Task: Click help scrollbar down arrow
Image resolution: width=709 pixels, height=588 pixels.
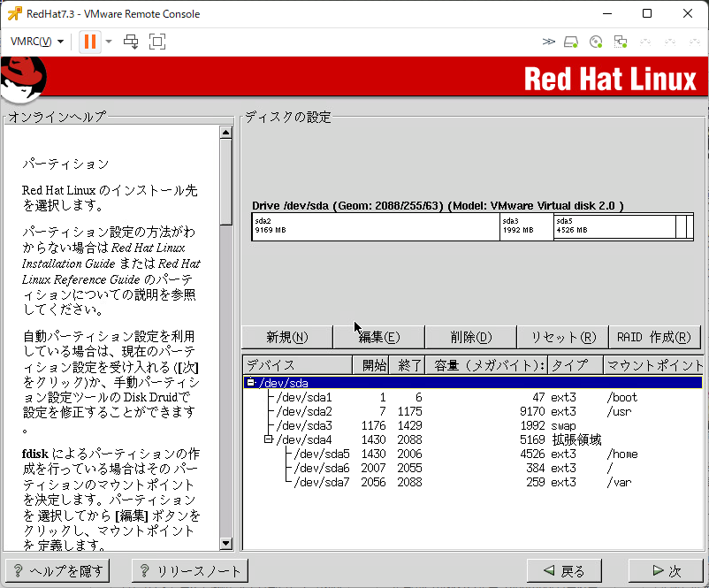Action: point(225,543)
